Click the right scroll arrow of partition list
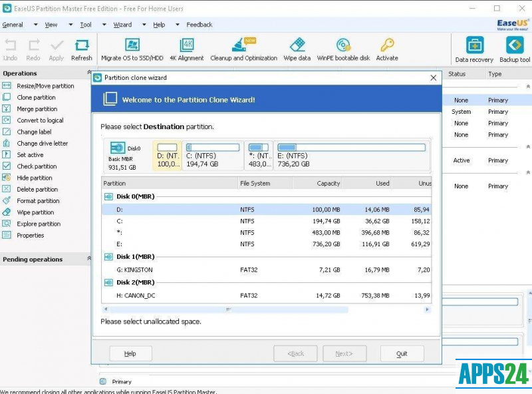 coord(427,309)
